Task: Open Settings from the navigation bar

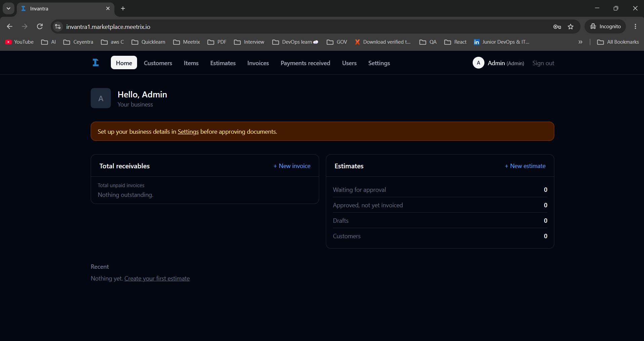Action: (x=379, y=63)
